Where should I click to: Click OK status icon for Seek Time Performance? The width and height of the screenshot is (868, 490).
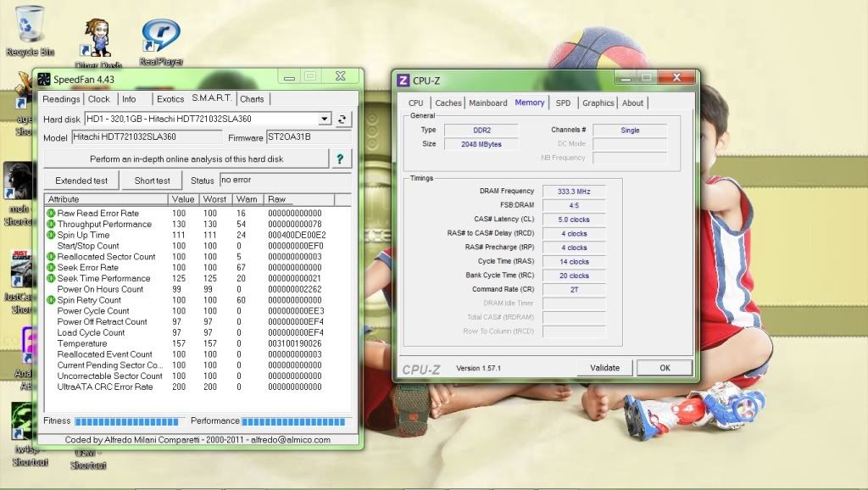tap(51, 278)
